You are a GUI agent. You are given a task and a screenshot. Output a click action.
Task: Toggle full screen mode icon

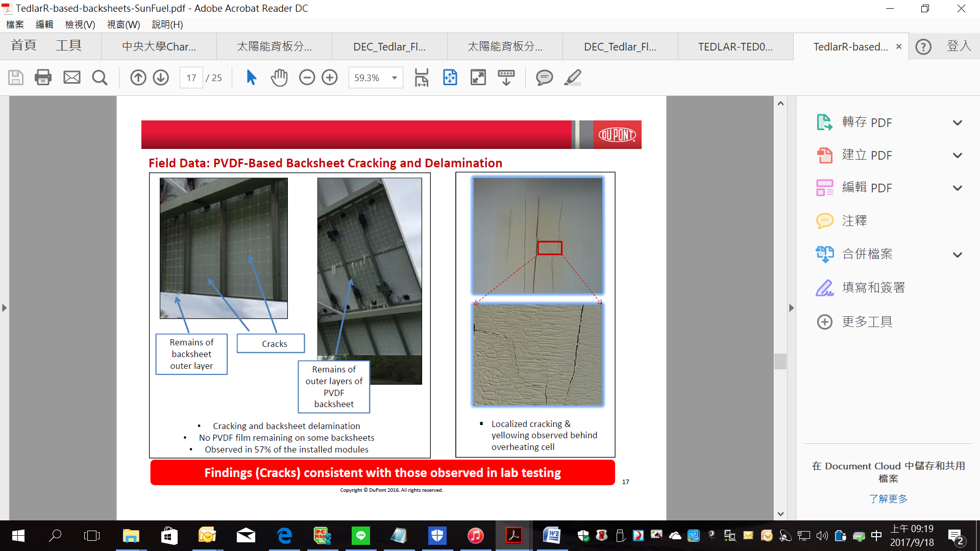pyautogui.click(x=478, y=78)
